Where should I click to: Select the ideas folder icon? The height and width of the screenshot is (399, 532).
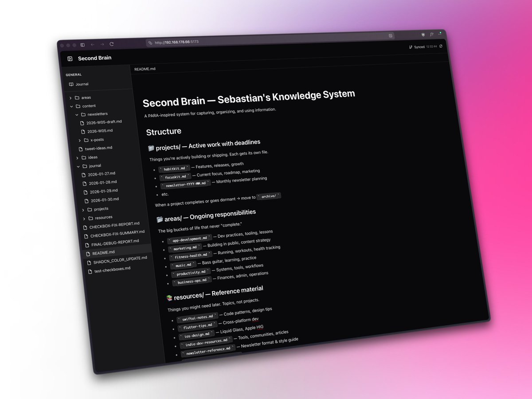(83, 157)
